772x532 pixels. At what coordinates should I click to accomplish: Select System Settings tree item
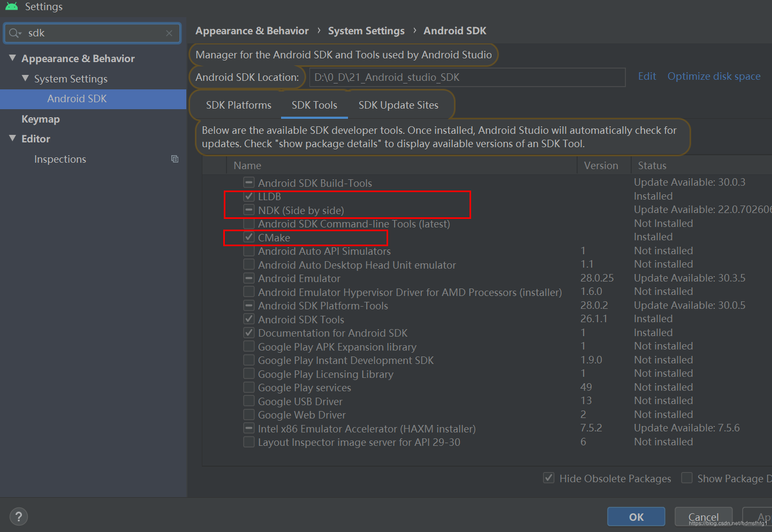(x=71, y=79)
